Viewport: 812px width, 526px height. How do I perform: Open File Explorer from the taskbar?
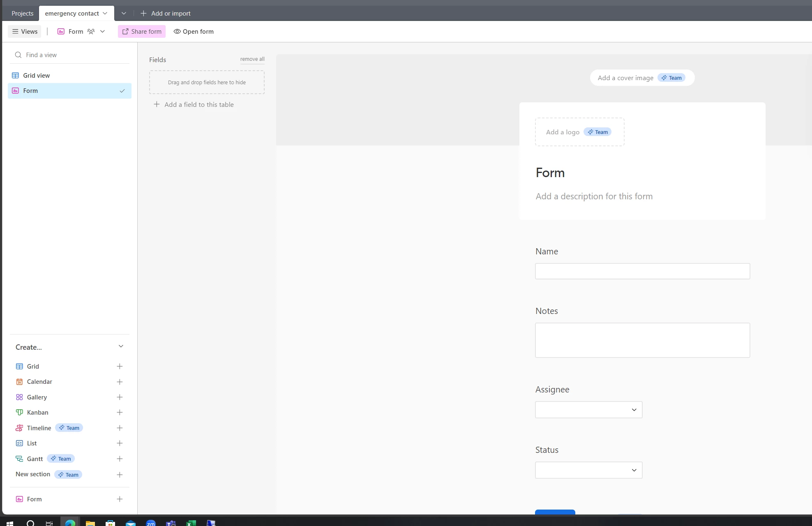[x=90, y=523]
